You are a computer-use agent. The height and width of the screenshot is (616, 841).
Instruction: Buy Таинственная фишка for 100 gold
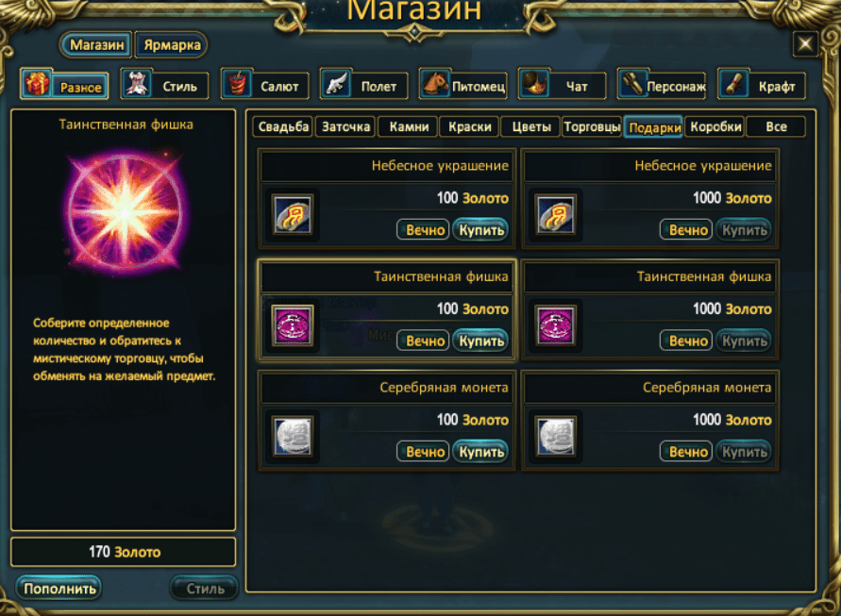click(x=480, y=341)
